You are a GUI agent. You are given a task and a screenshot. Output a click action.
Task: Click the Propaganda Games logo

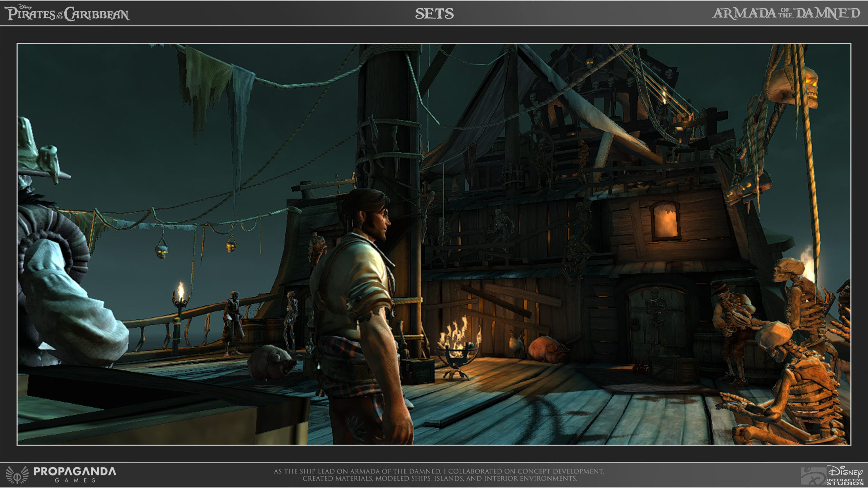pyautogui.click(x=61, y=474)
